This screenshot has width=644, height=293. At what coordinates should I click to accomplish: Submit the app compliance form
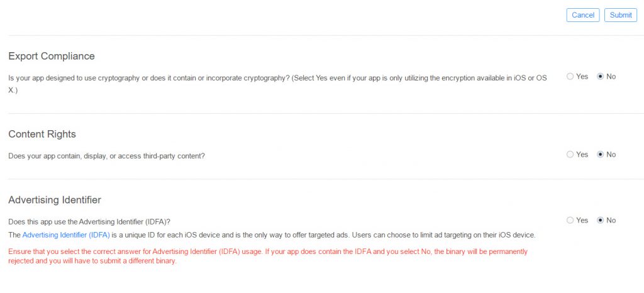click(x=620, y=15)
